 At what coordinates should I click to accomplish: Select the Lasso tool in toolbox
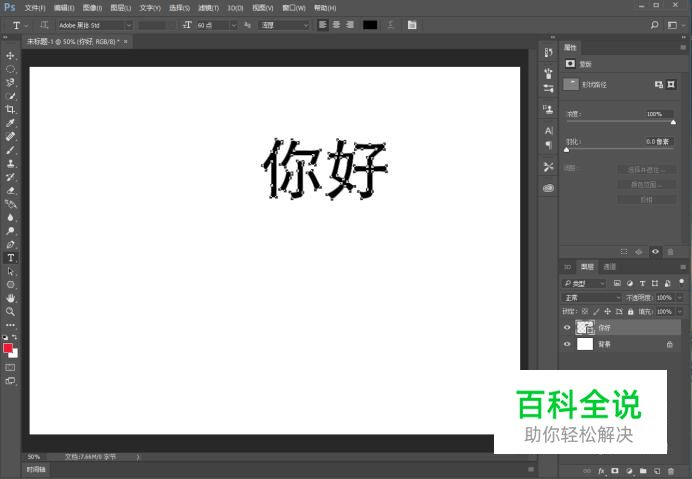(x=11, y=83)
